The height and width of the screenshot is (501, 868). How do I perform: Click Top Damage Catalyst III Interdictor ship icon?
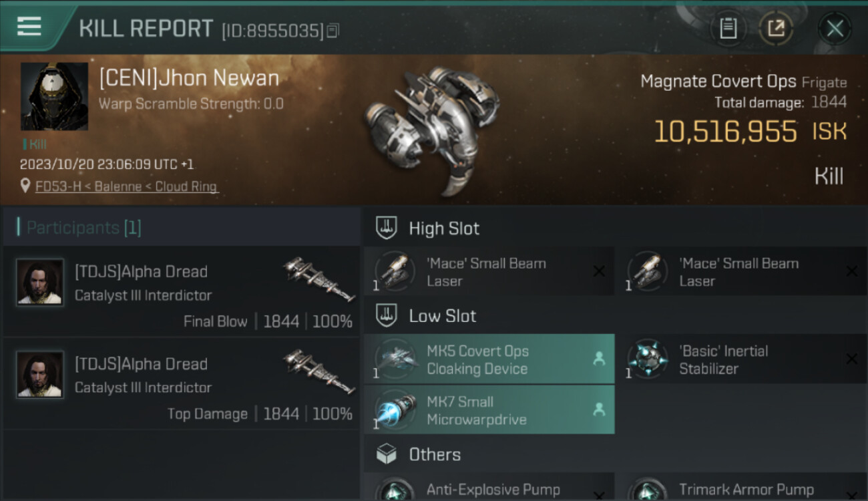coord(319,371)
